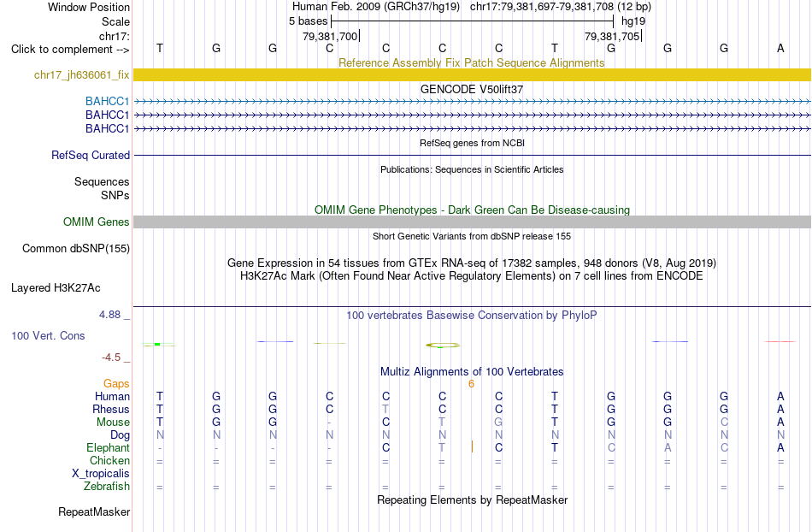Click the middle BAHCC1 transcript label
Viewport: 812px width, 532px height.
(107, 115)
